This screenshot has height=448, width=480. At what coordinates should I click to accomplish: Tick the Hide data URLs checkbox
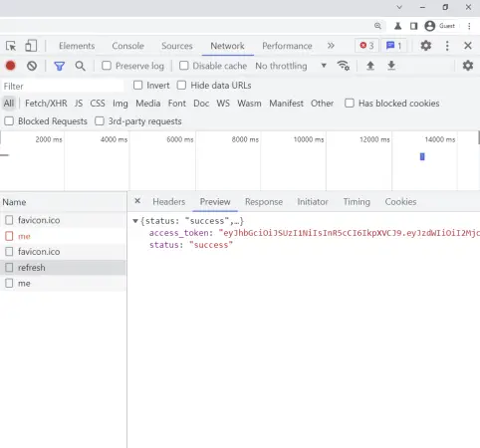click(181, 86)
